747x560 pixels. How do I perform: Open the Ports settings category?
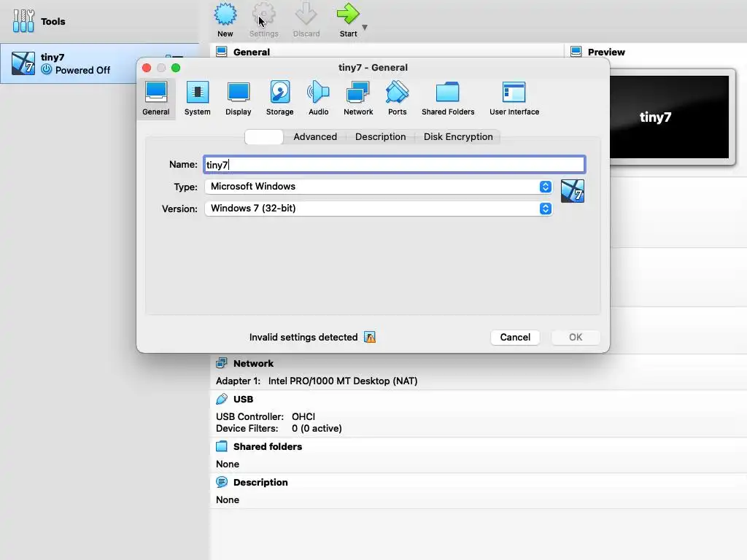coord(397,98)
